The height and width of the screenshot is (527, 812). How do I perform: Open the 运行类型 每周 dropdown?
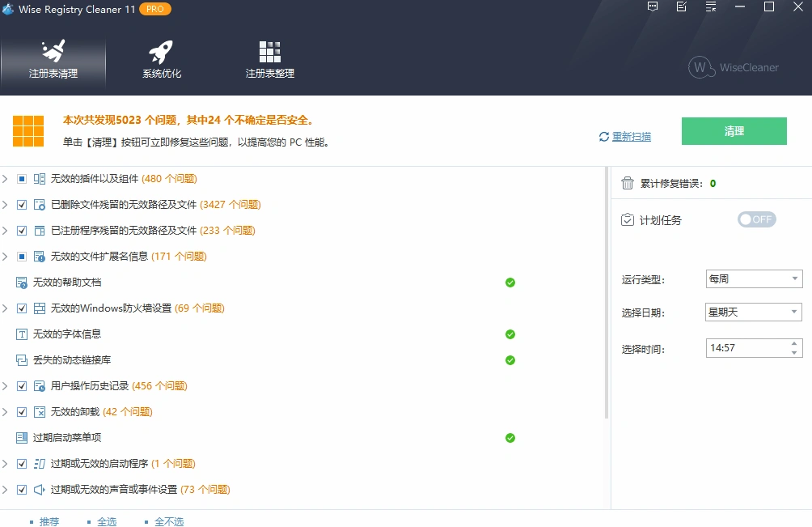click(x=753, y=278)
